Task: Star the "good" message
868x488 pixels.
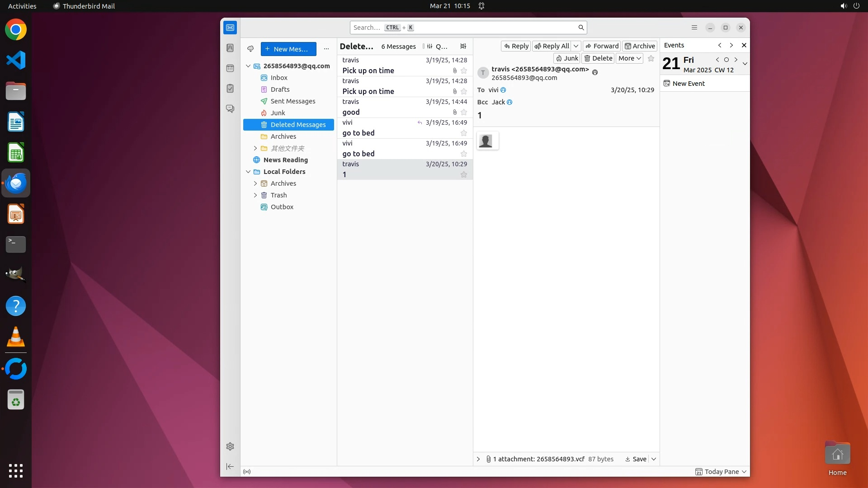Action: coord(464,112)
